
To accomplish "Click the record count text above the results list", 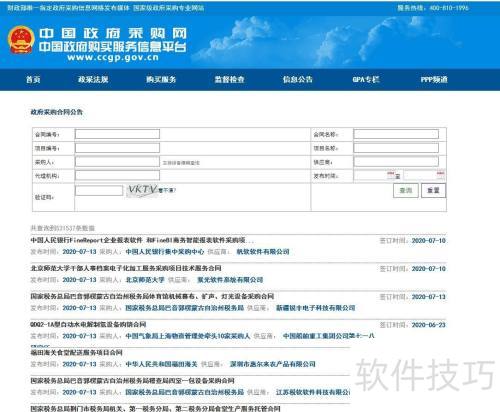I will click(62, 228).
